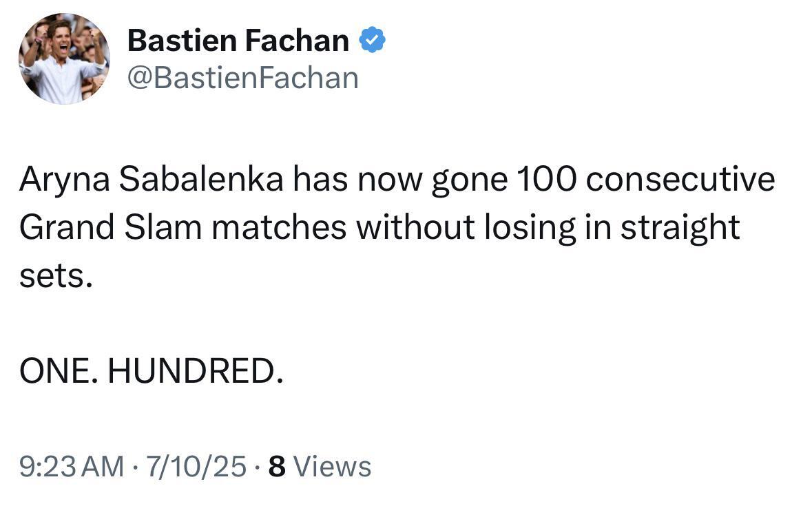The image size is (812, 506).
Task: Click the word consecutive in tweet
Action: [x=680, y=180]
